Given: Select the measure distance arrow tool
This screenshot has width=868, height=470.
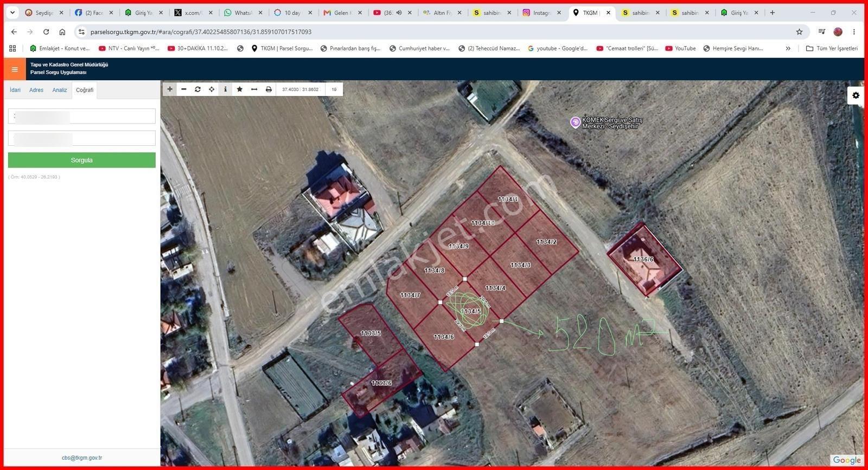Looking at the screenshot, I should pyautogui.click(x=254, y=89).
